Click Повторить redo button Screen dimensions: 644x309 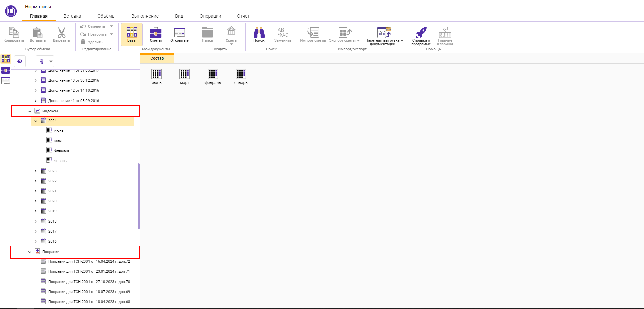pyautogui.click(x=94, y=34)
